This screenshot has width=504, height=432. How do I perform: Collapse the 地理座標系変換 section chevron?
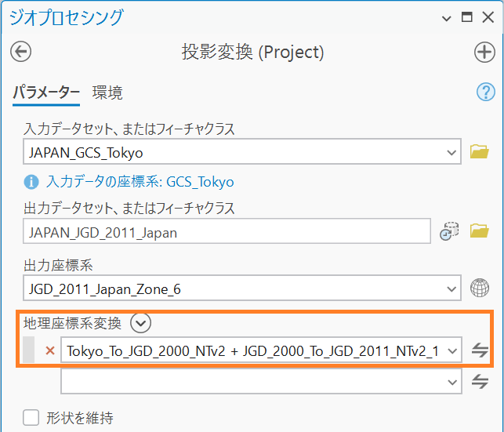point(141,322)
